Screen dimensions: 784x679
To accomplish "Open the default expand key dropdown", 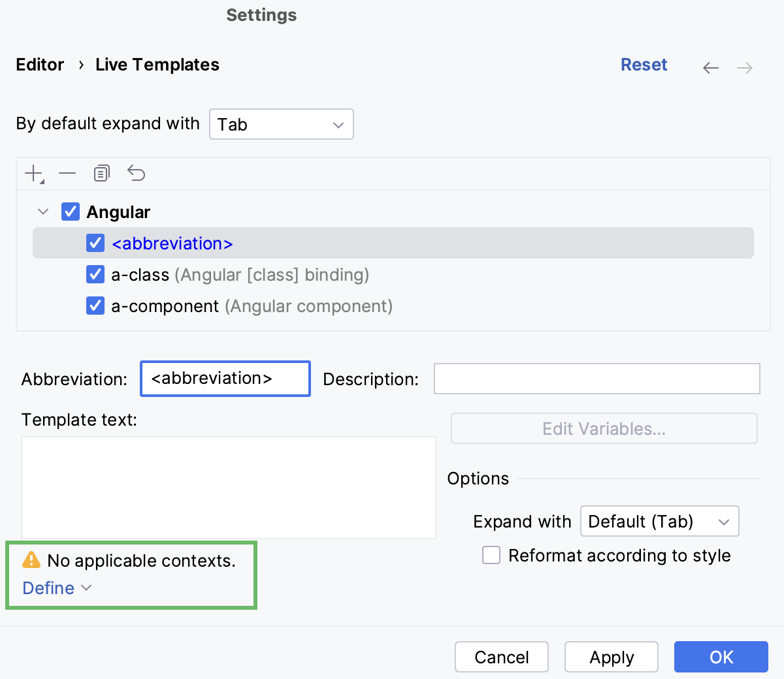I will (281, 124).
